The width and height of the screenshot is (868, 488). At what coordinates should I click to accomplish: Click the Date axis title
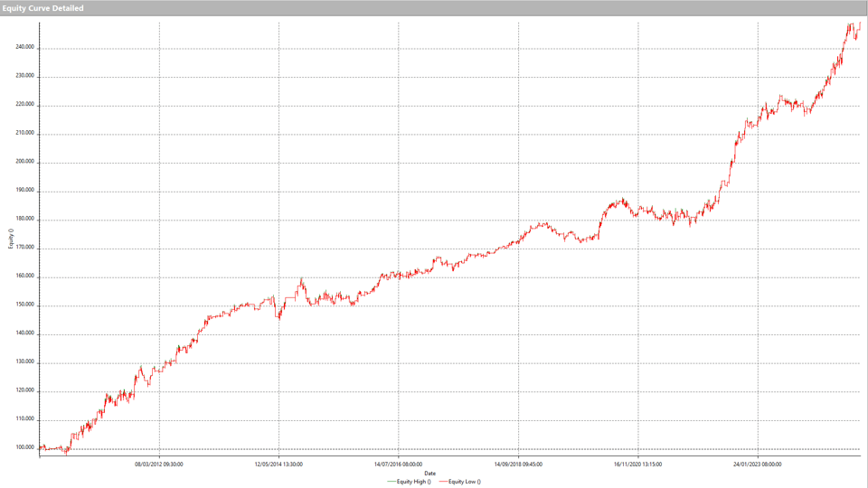(430, 474)
